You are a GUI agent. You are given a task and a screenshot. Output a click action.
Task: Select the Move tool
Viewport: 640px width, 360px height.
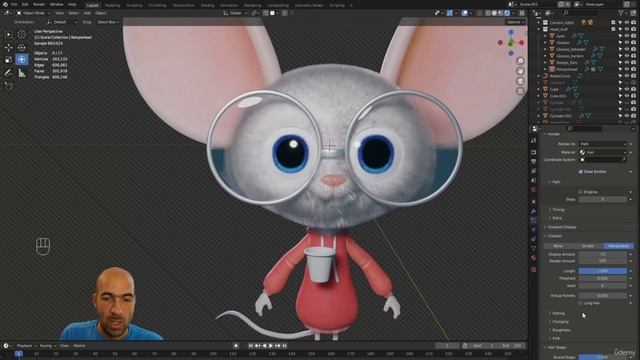point(9,47)
